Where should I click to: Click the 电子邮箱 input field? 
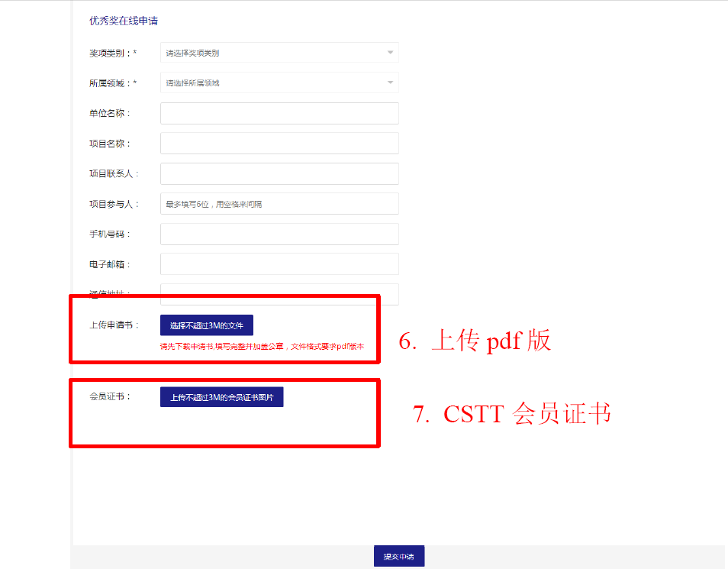coord(279,264)
